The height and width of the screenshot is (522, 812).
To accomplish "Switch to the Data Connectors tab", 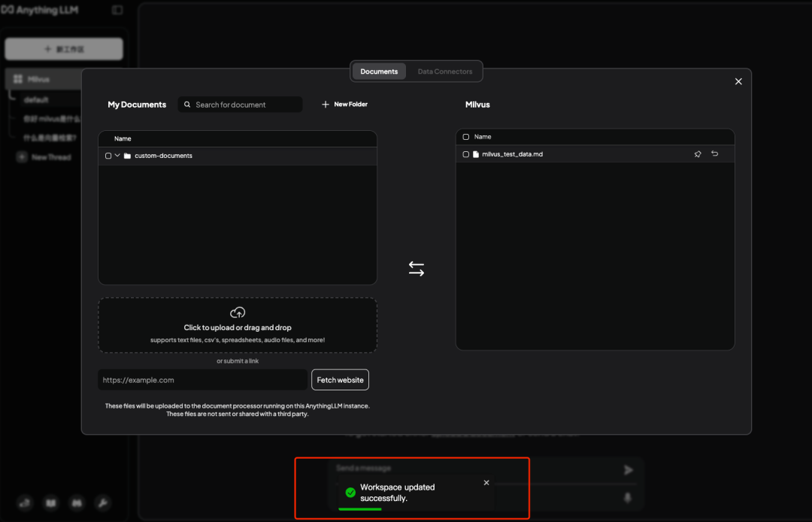I will (x=445, y=71).
